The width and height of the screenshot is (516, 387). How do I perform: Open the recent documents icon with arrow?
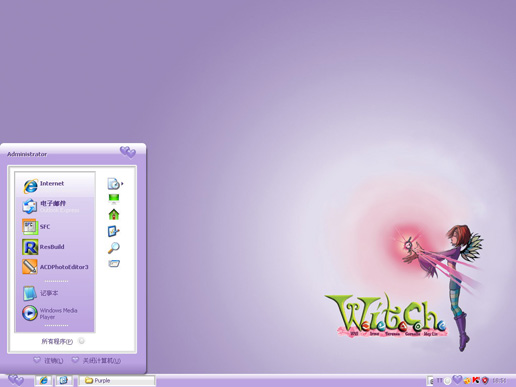click(115, 184)
